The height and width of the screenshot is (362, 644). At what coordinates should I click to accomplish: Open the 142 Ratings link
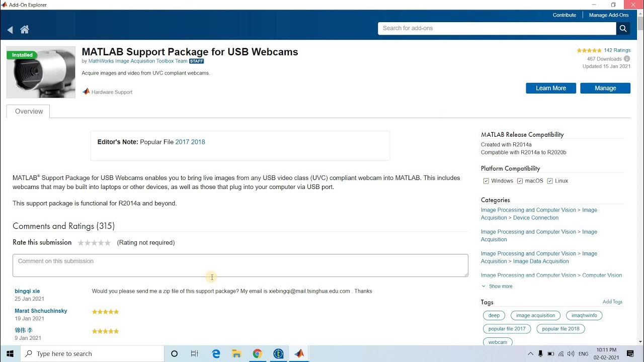617,50
